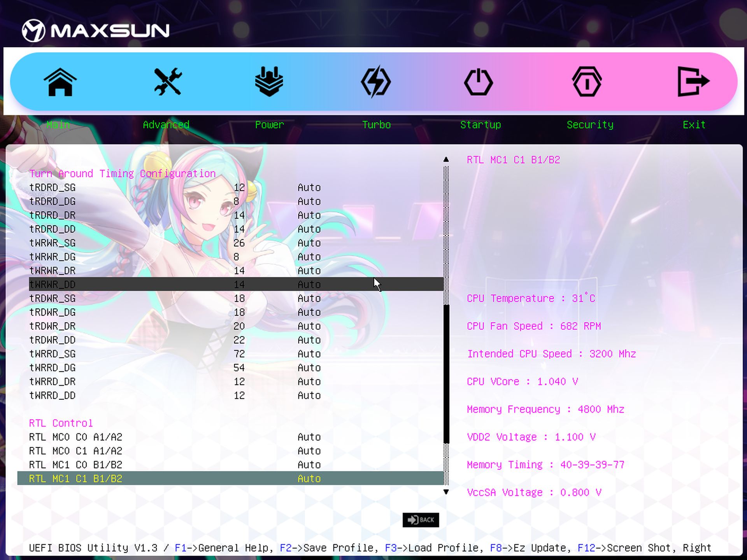Image resolution: width=747 pixels, height=560 pixels.
Task: Open the Security shield icon
Action: tap(587, 82)
